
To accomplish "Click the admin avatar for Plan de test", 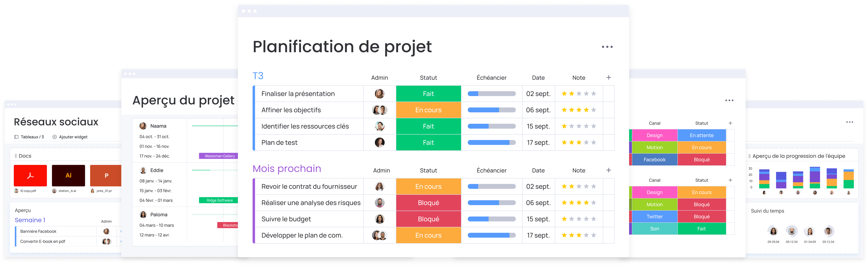I will (380, 142).
